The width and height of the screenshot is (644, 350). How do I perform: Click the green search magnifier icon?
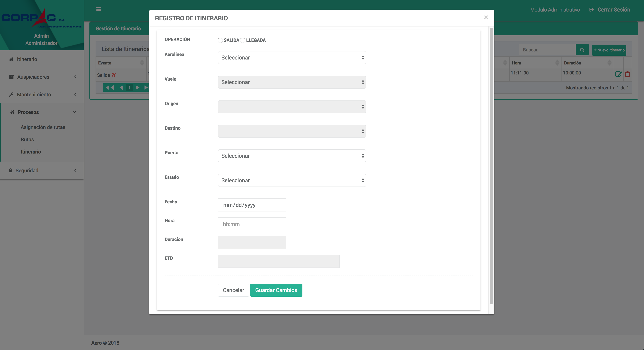pyautogui.click(x=582, y=50)
